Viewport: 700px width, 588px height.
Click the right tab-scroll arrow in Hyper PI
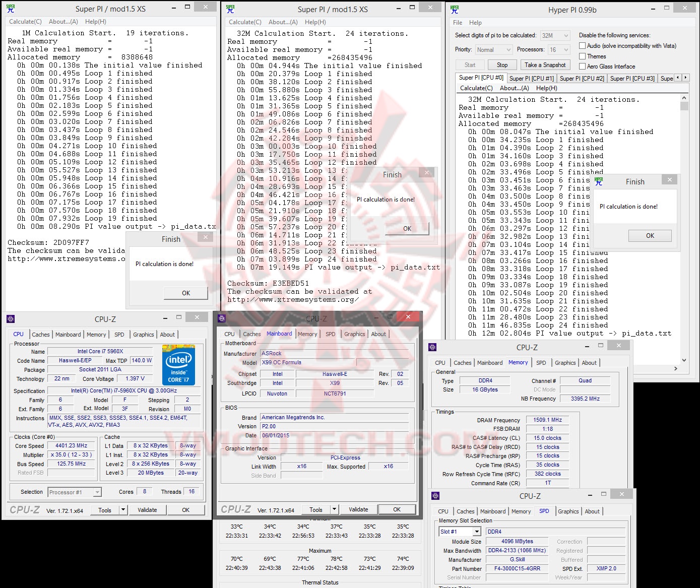pos(685,78)
